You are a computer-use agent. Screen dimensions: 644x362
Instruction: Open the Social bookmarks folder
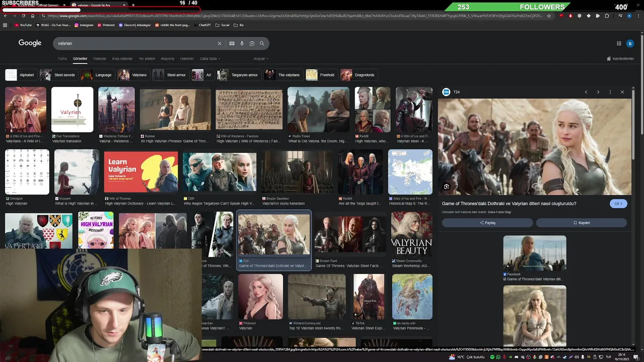[x=222, y=25]
